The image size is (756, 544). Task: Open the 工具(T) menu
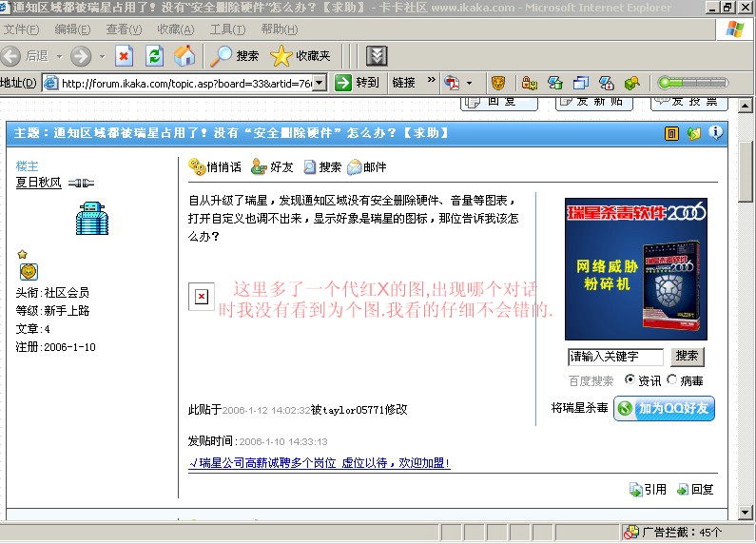click(227, 29)
